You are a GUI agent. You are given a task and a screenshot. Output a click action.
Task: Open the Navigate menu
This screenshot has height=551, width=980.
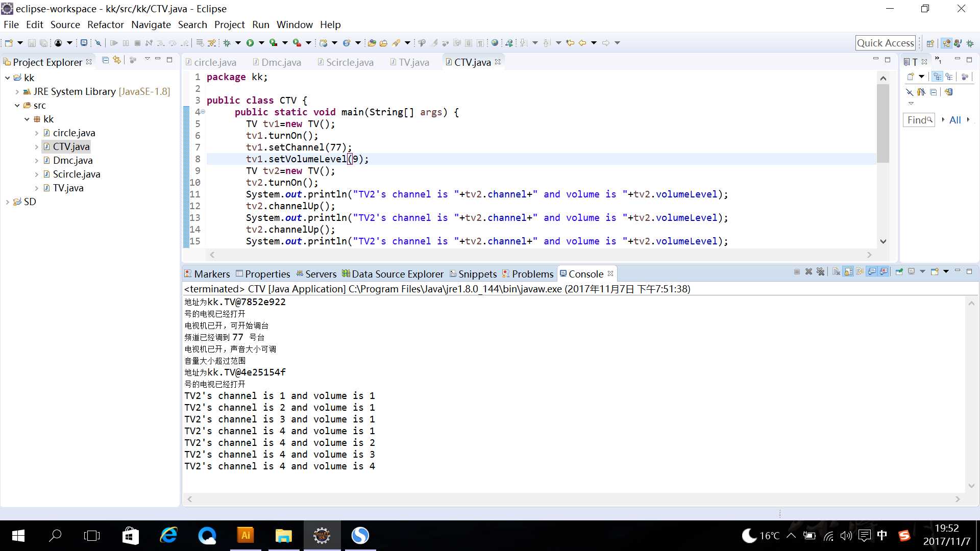click(150, 24)
